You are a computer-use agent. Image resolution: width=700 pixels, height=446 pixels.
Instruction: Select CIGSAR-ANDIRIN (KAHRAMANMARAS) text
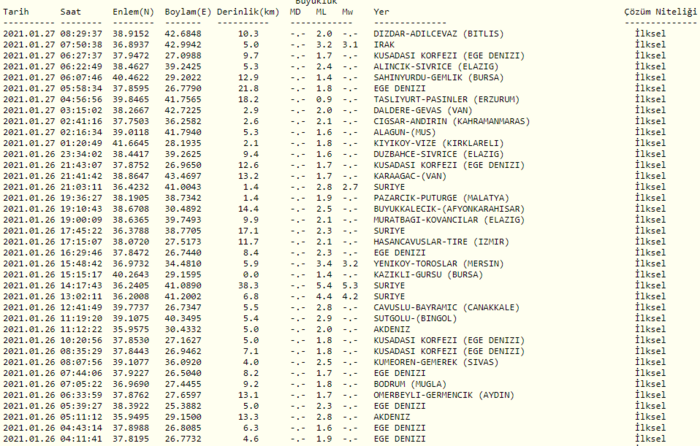click(451, 121)
